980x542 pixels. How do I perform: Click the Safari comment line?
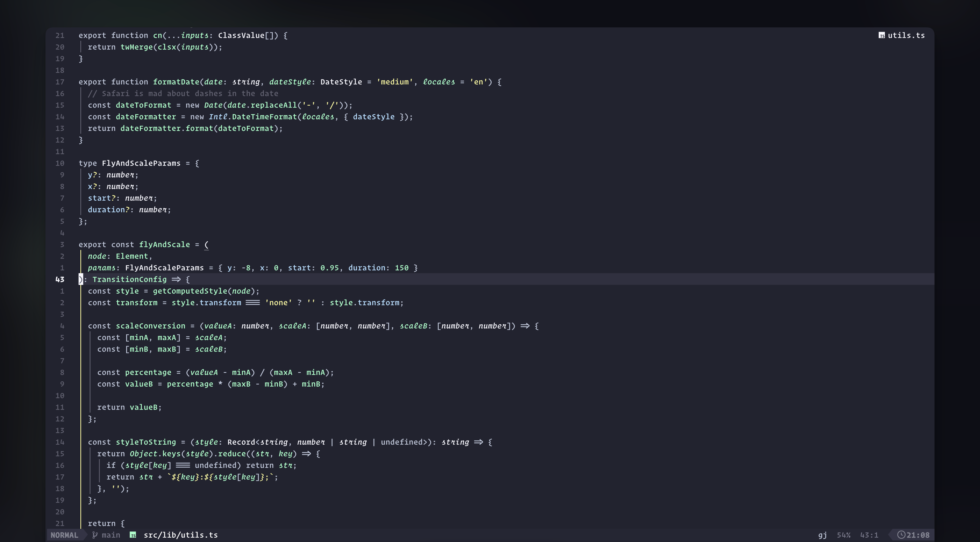183,93
